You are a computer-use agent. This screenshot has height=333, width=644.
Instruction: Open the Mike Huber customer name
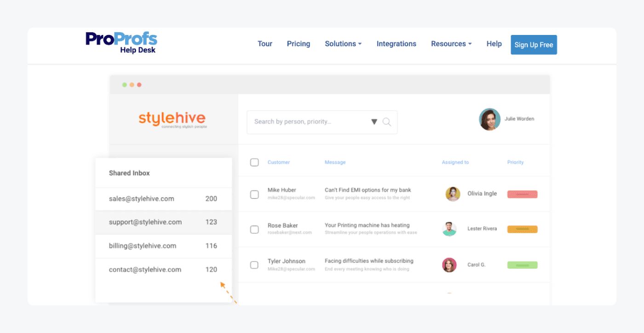tap(282, 190)
